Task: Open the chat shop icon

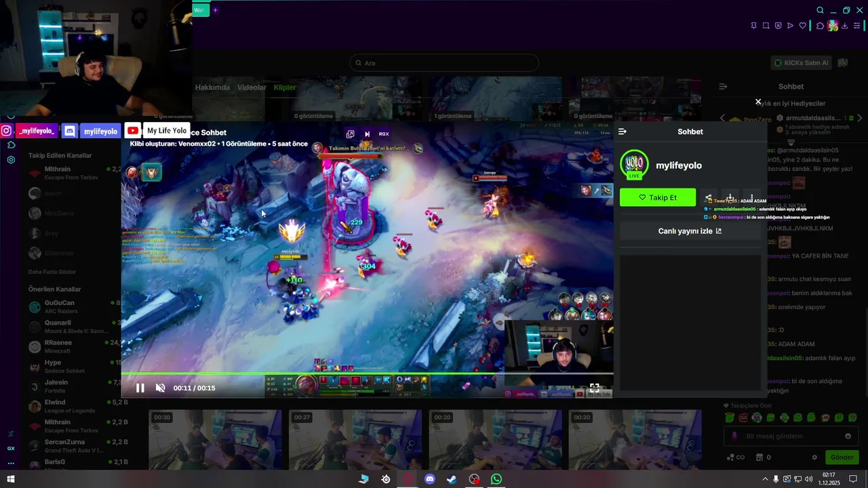Action: tap(759, 457)
